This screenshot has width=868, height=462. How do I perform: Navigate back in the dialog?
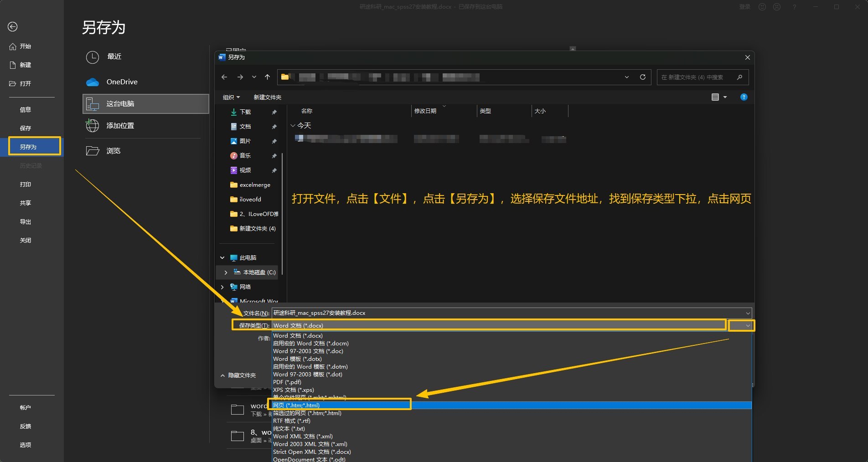[224, 77]
